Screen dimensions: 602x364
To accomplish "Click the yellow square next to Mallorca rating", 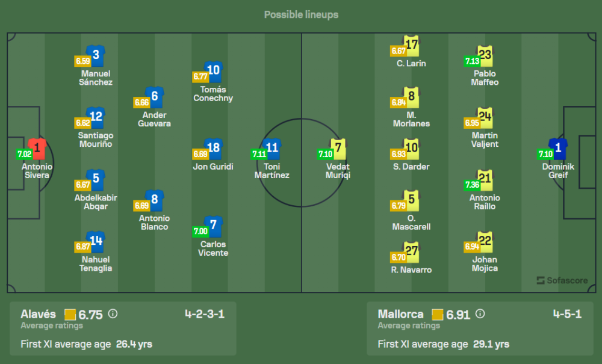I will 437,315.
